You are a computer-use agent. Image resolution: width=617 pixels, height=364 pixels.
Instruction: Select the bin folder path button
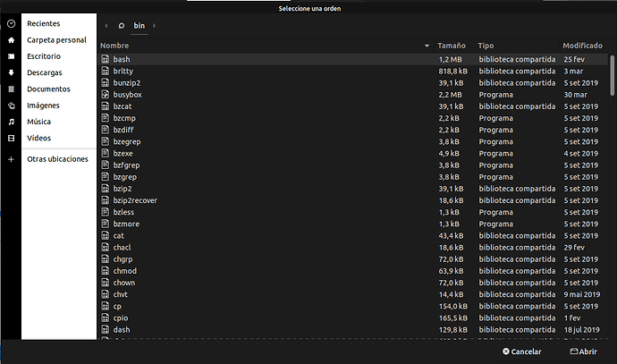pos(139,26)
